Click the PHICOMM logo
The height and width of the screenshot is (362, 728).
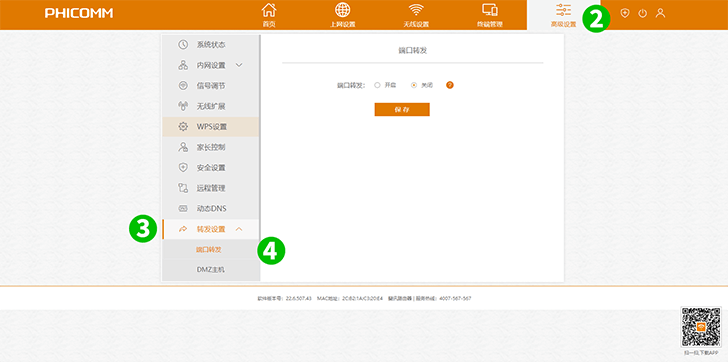pos(79,13)
